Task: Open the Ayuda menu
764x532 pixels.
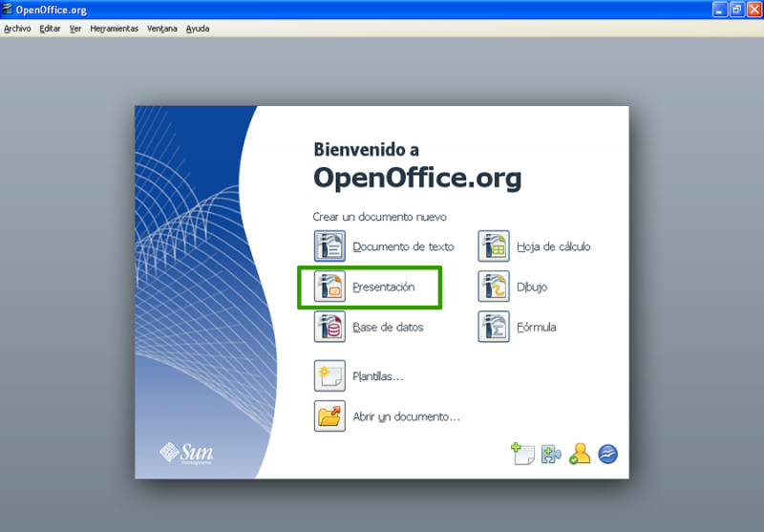Action: click(x=198, y=29)
